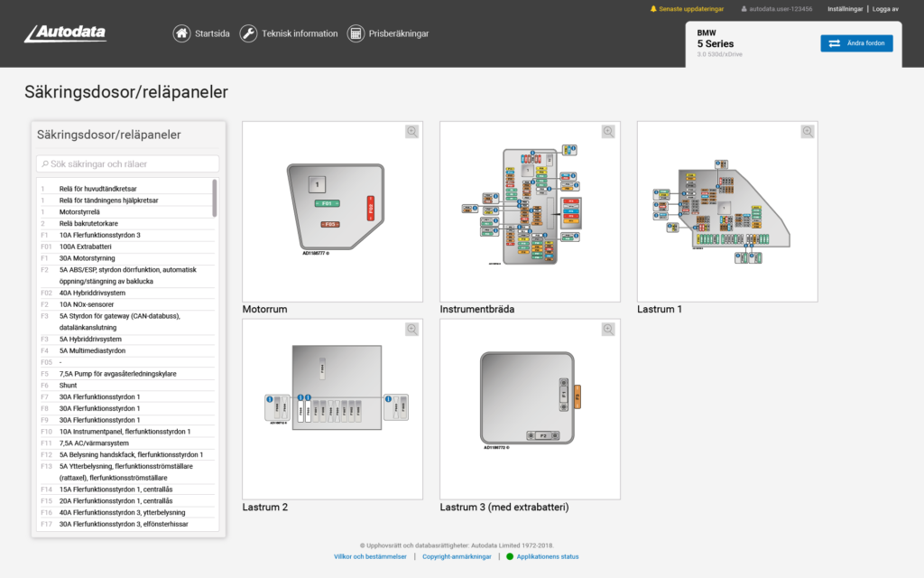This screenshot has width=924, height=578.
Task: Click the fuse and relay search field
Action: pos(128,164)
